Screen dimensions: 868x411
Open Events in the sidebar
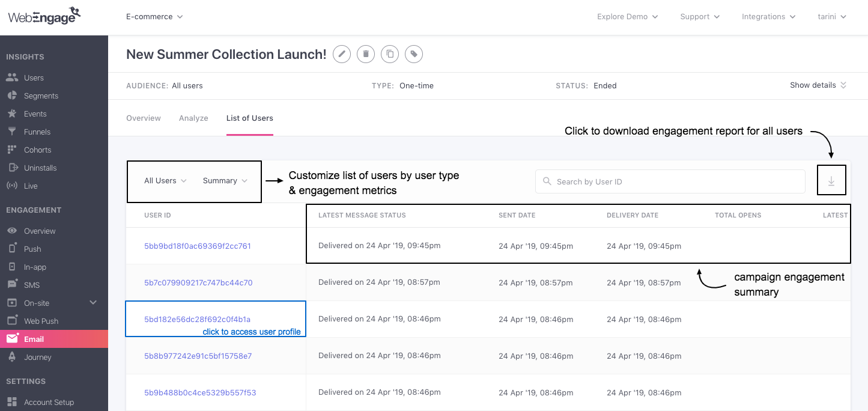(x=35, y=114)
